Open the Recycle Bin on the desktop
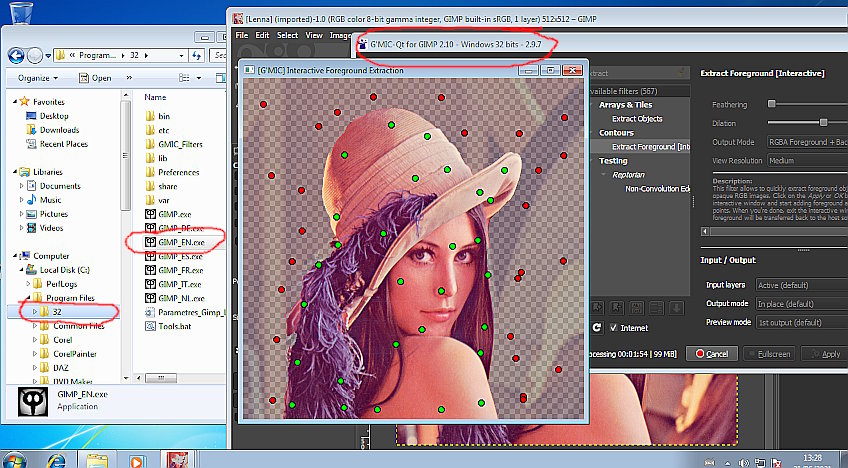Viewport: 848px width, 468px height. pyautogui.click(x=22, y=12)
